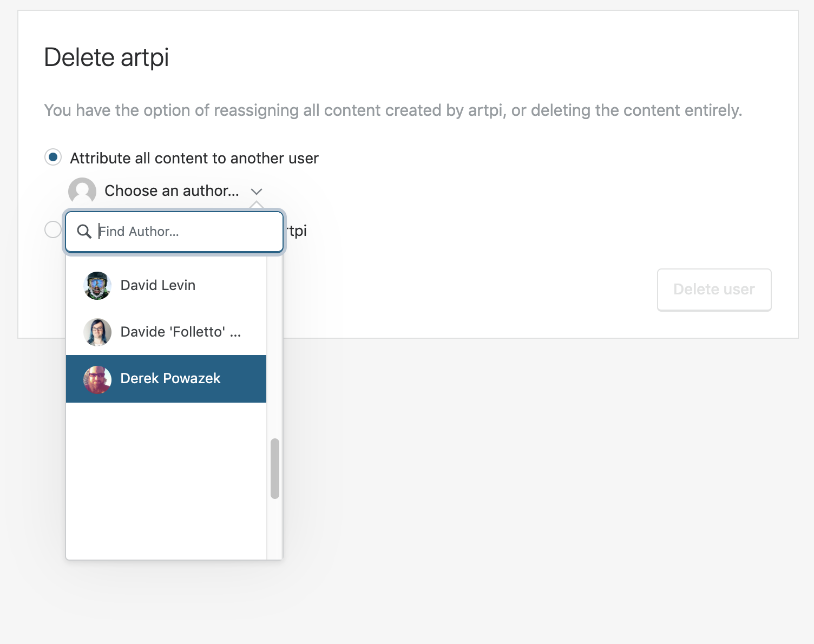Pick Davide 'Folletto' from the author list
The image size is (814, 644).
coord(181,332)
